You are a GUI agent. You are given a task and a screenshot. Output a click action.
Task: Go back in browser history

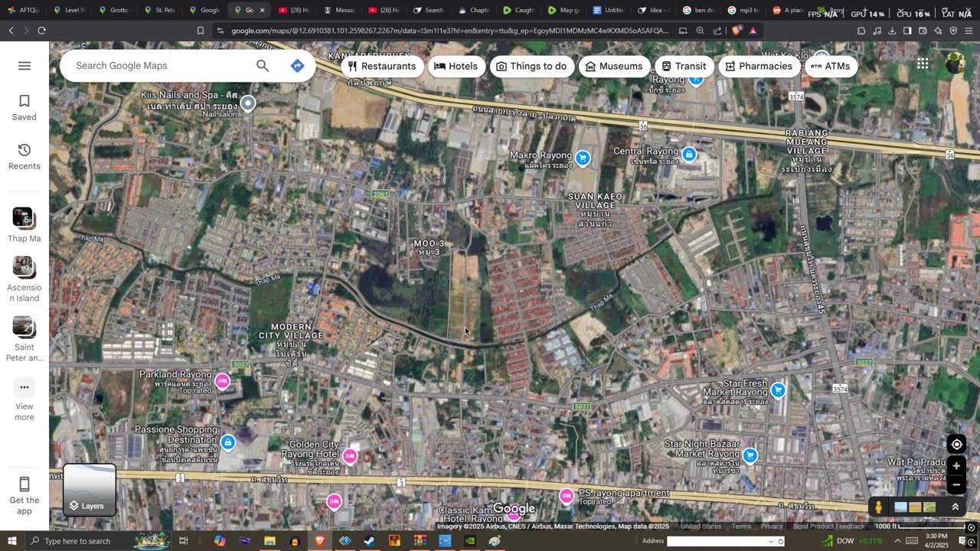11,31
